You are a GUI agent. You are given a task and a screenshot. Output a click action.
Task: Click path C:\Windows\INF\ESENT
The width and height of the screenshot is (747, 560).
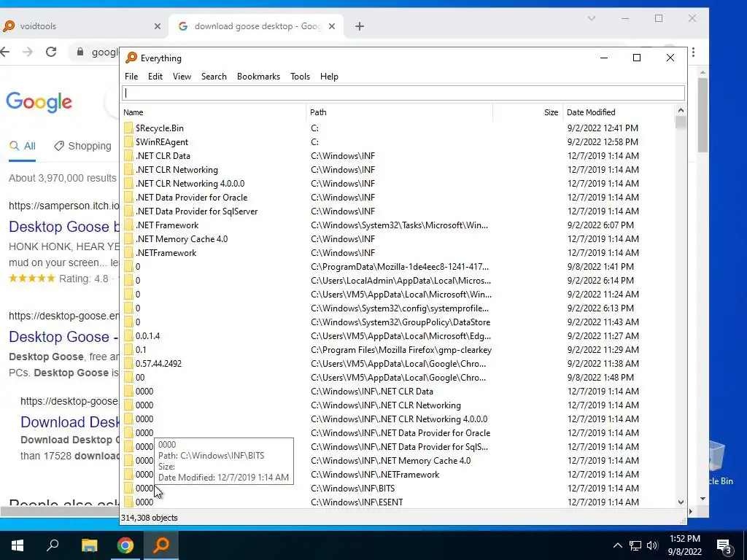[x=357, y=502]
